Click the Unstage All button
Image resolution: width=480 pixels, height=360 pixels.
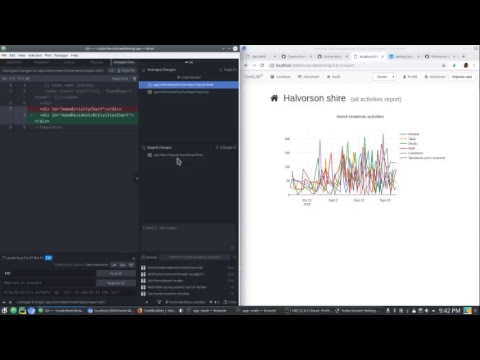pyautogui.click(x=226, y=147)
